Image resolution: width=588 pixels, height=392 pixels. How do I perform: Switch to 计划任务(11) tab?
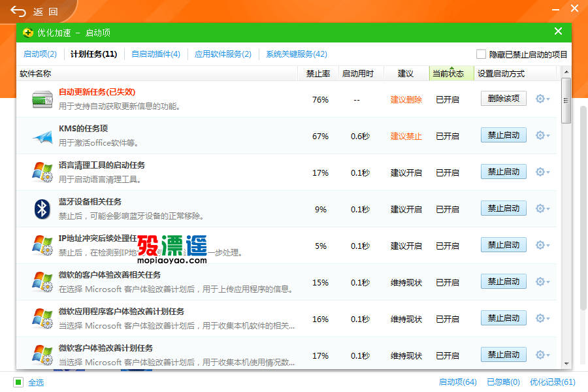[x=93, y=54]
